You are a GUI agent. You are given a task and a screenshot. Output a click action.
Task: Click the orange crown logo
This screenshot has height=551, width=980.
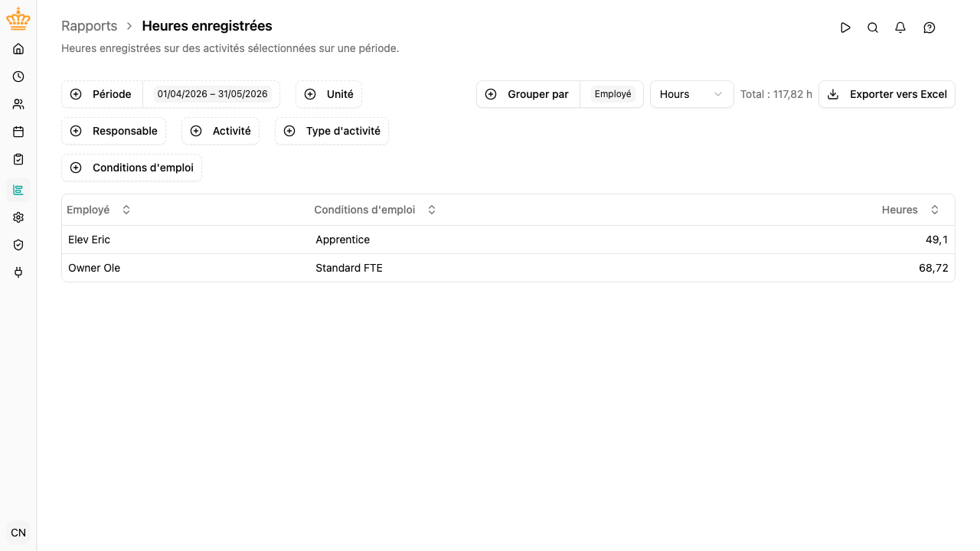pyautogui.click(x=18, y=20)
